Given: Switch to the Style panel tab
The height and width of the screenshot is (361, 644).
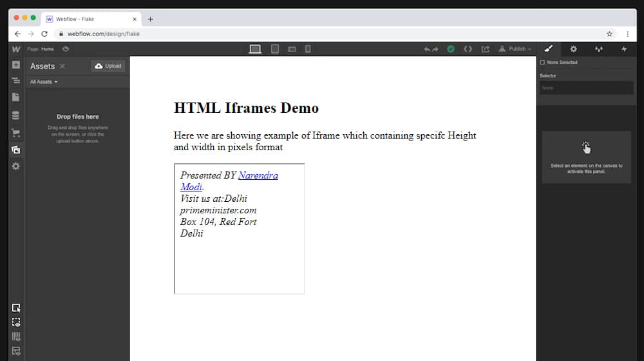Looking at the screenshot, I should (549, 49).
